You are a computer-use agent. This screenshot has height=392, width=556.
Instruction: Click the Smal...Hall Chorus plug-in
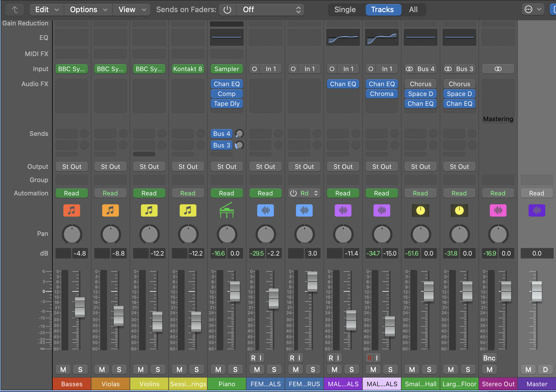[x=420, y=84]
